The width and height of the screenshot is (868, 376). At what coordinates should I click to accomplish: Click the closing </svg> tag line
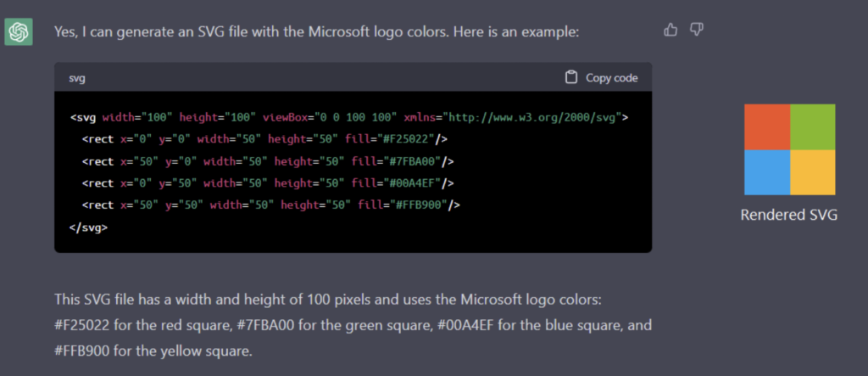[x=88, y=227]
